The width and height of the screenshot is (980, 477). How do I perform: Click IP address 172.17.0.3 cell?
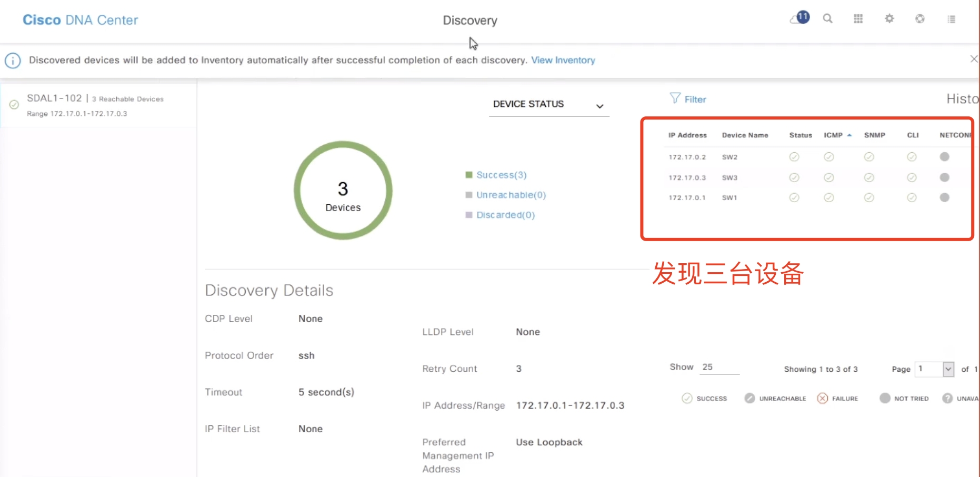(x=687, y=177)
